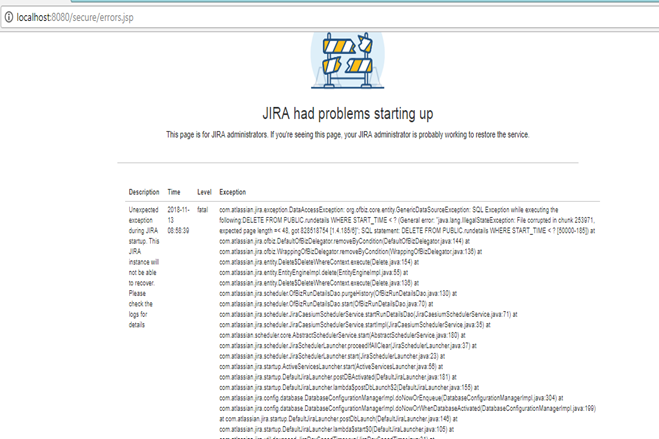Screen dimensions: 659x439
Task: Click the DefaultJiraLauncher.postDBActivated trace line
Action: (337, 377)
